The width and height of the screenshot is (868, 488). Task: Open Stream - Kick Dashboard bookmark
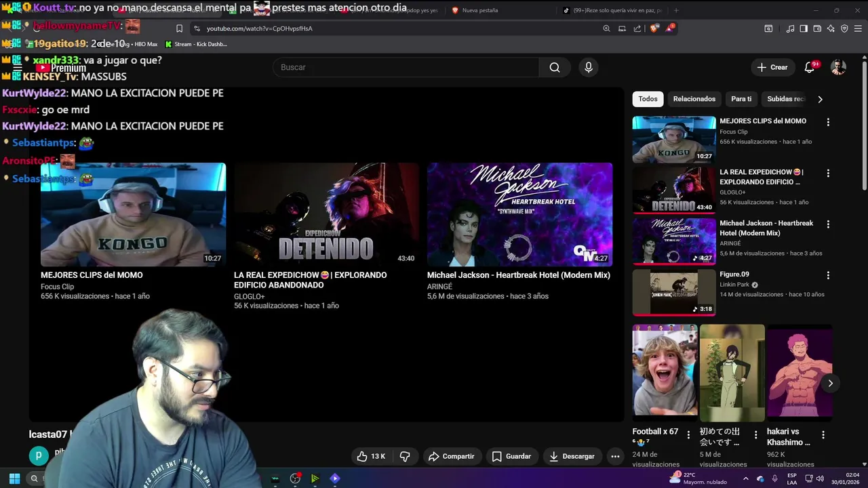click(x=196, y=44)
